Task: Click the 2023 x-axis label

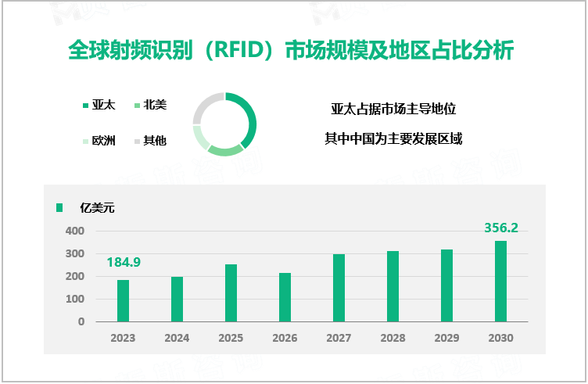Action: point(123,339)
